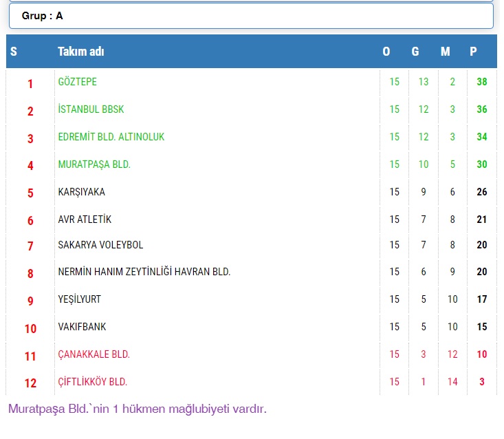
Task: Open ÇANAKKALE BLD. team link
Action: click(x=94, y=354)
